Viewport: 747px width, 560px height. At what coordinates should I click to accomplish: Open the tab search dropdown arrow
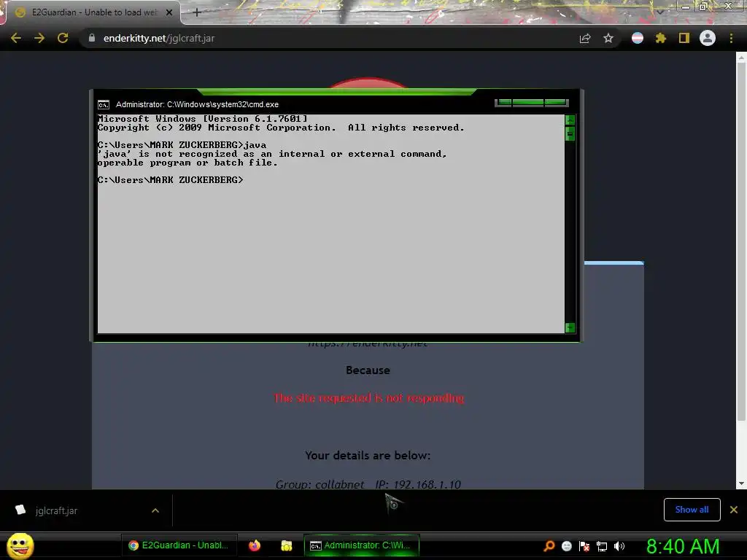660,12
